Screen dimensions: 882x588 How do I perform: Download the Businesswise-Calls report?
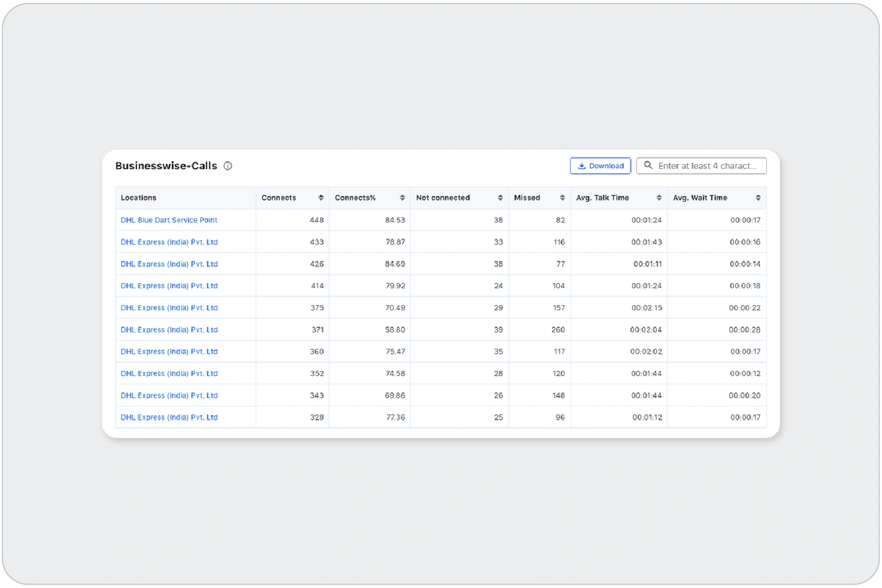(x=600, y=166)
